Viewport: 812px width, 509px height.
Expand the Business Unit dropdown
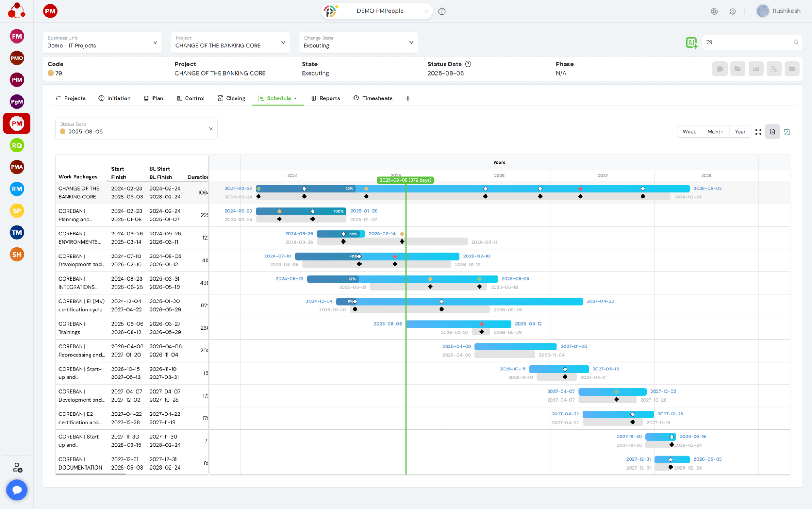(x=102, y=42)
